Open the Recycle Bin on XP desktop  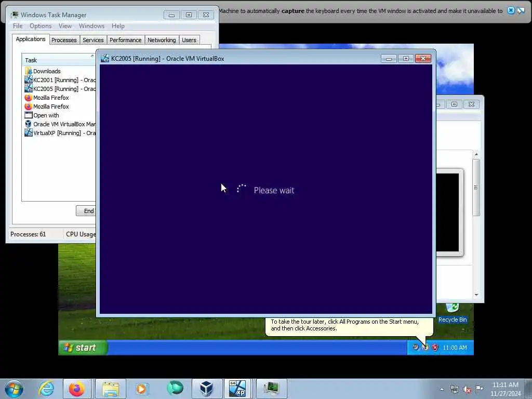[453, 313]
